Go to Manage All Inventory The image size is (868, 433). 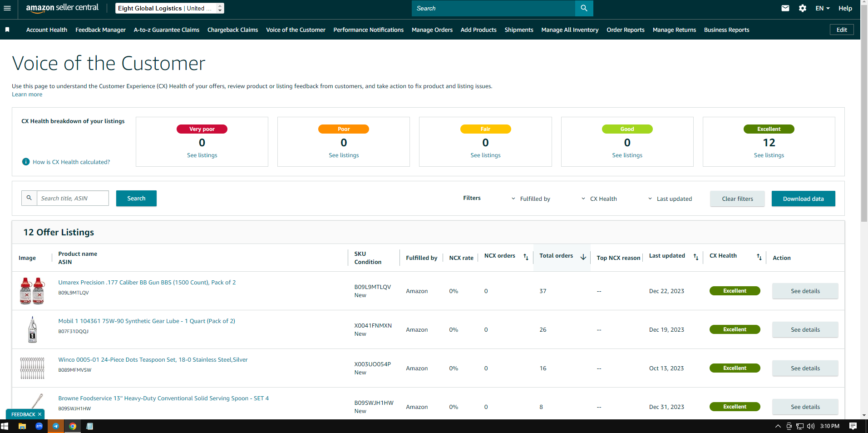click(x=570, y=30)
